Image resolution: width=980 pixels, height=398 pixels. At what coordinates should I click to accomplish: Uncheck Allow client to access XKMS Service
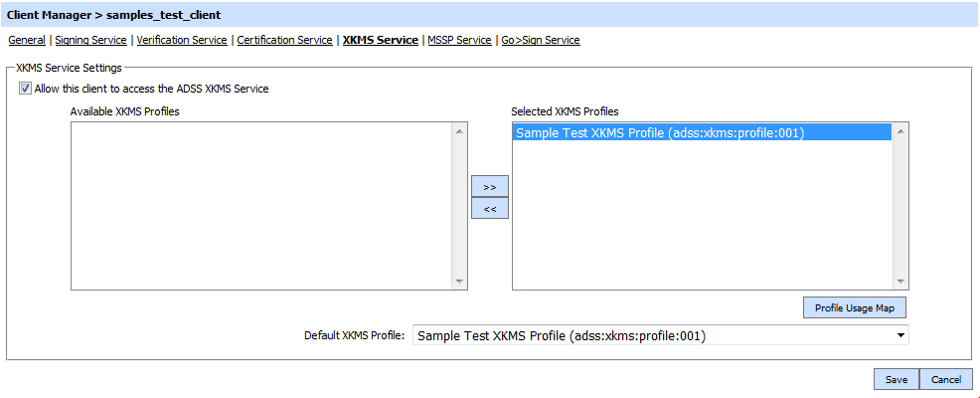coord(24,89)
